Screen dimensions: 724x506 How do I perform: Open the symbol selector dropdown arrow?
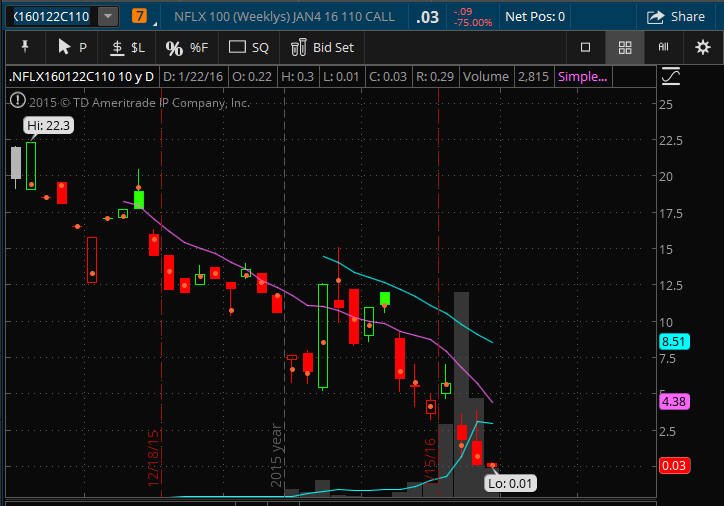(108, 17)
